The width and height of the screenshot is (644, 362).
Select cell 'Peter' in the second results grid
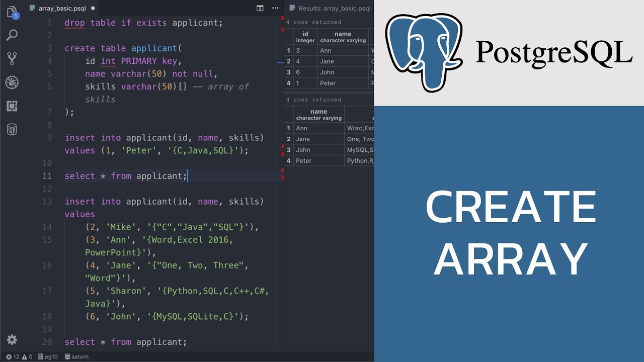click(x=318, y=161)
